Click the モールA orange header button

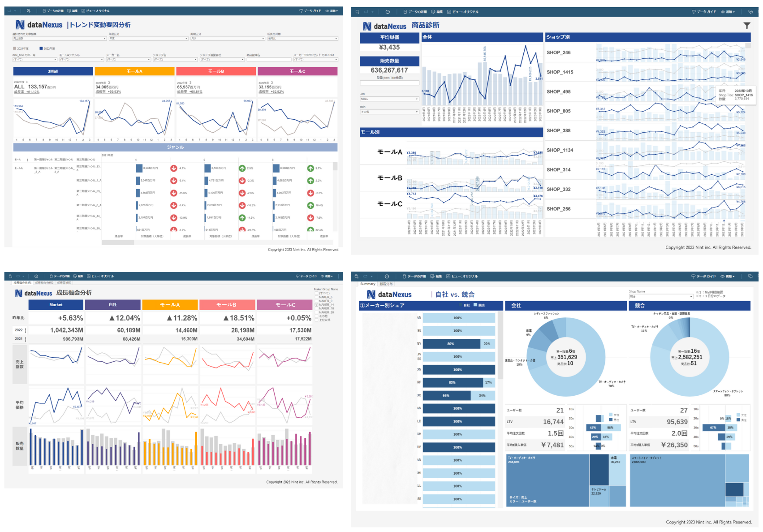click(x=134, y=71)
